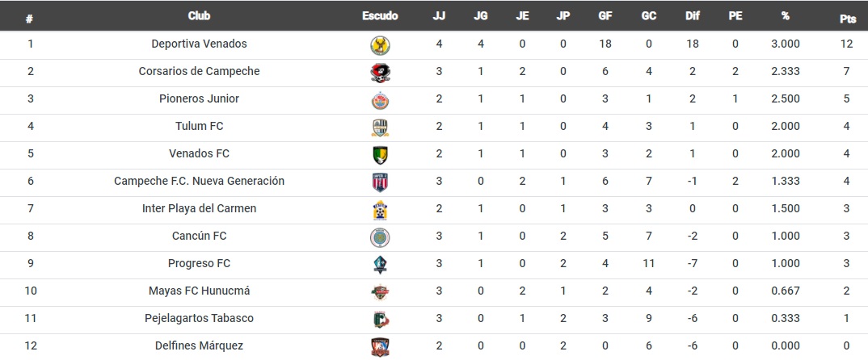Screen dimensions: 868x360
Task: Open the Corsarios de Campeche team name
Action: [200, 71]
